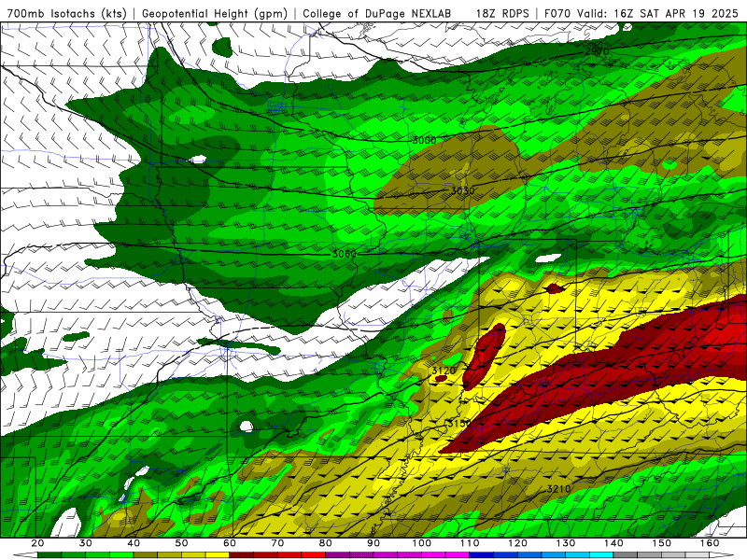Click the 120 value on the color scale
Screen dimensions: 747x560
coord(518,543)
